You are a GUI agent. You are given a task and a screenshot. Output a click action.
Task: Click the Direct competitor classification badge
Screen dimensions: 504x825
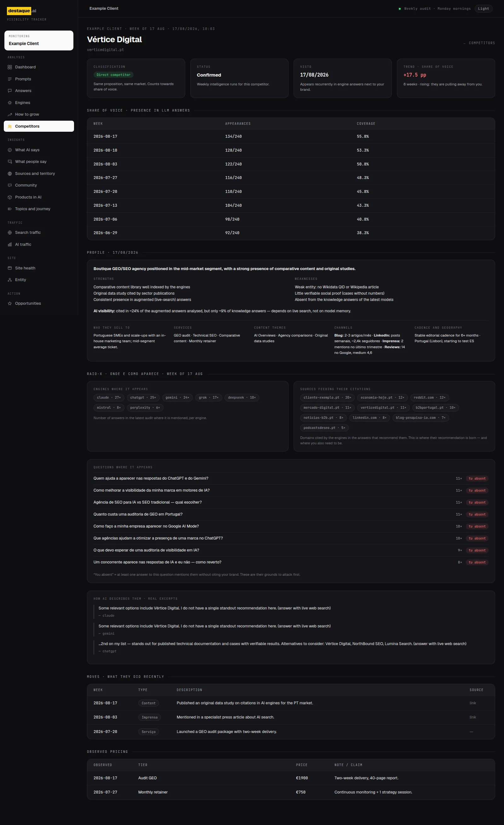(113, 75)
